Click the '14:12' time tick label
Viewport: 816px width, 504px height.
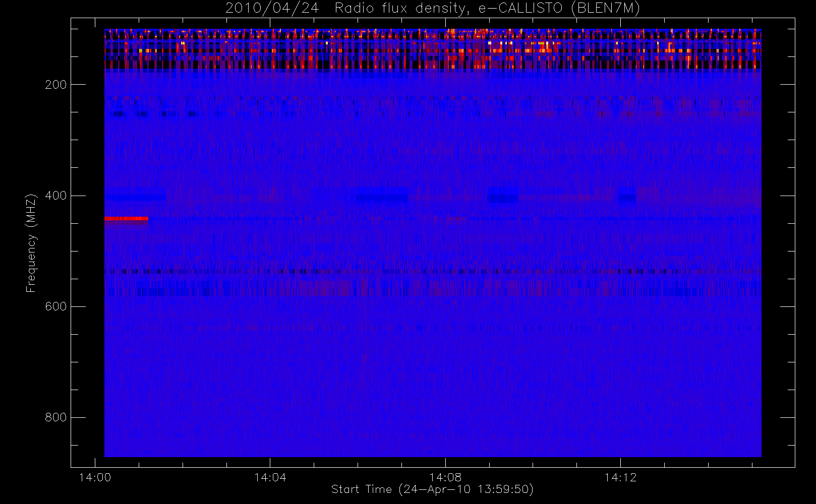(620, 477)
